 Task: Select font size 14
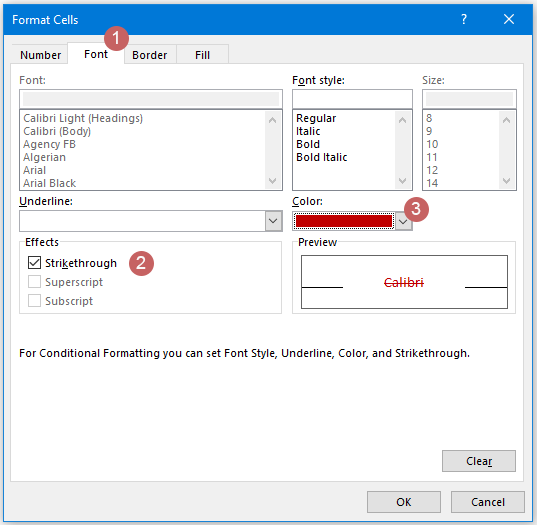point(432,183)
